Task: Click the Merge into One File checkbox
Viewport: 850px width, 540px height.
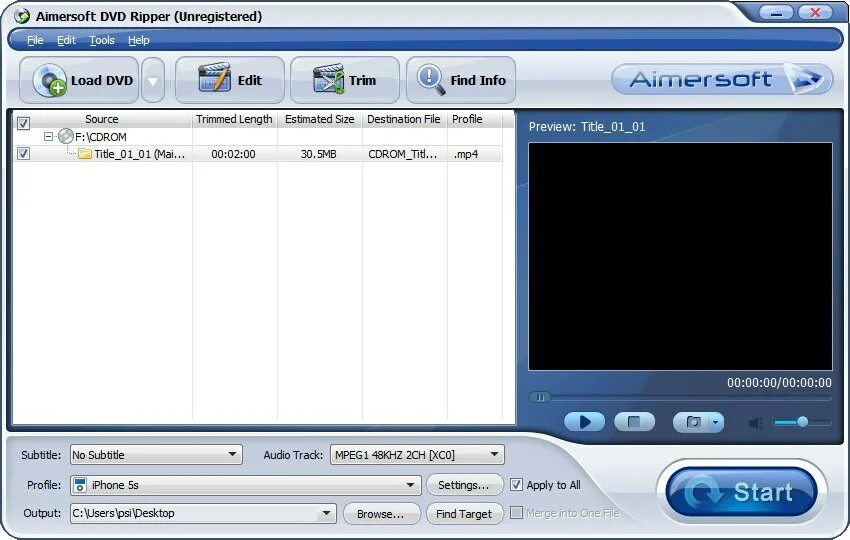Action: [x=517, y=512]
